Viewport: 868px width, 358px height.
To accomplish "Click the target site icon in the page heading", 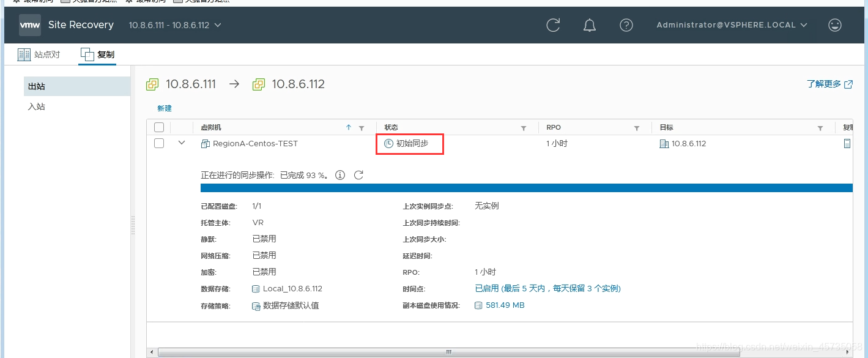I will point(259,84).
